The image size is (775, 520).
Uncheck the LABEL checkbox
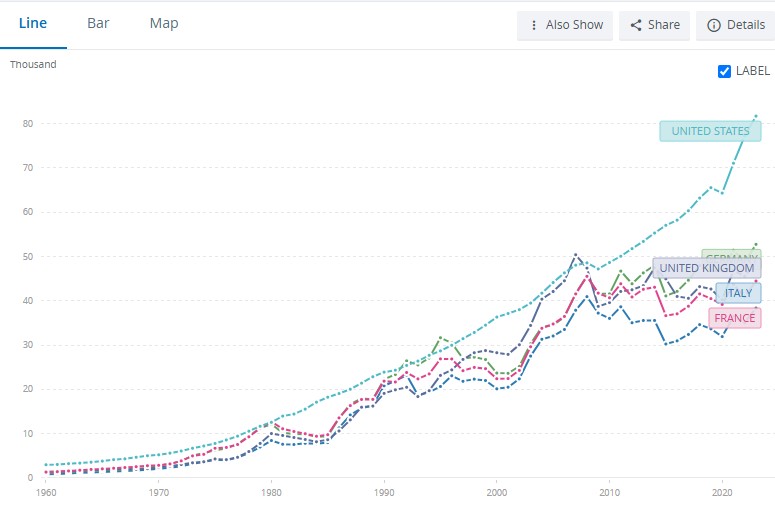pos(725,71)
